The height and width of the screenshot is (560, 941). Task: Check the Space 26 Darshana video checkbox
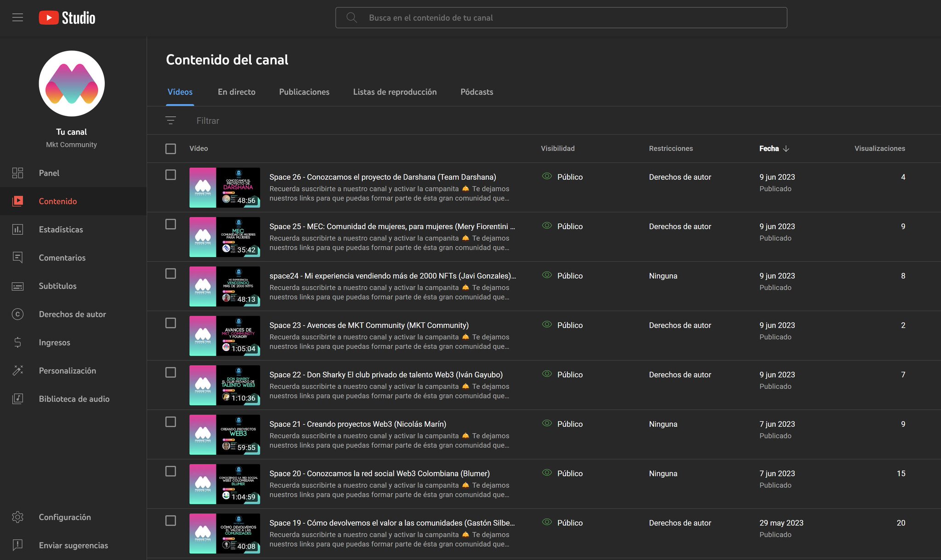[x=170, y=175]
